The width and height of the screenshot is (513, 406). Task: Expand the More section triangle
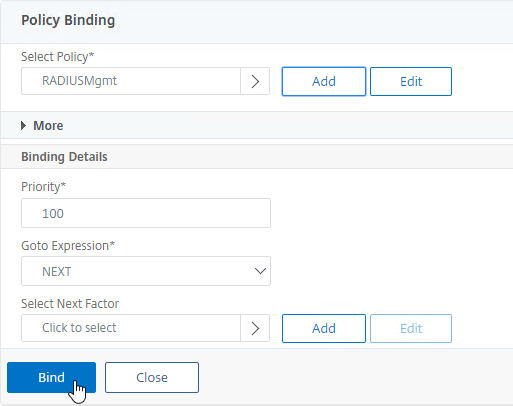[x=23, y=126]
